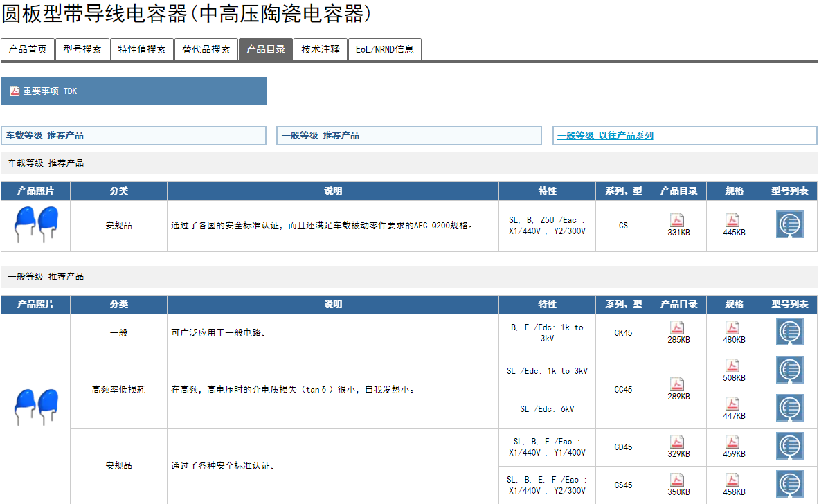Open the CS series 331KB catalog PDF

point(678,220)
